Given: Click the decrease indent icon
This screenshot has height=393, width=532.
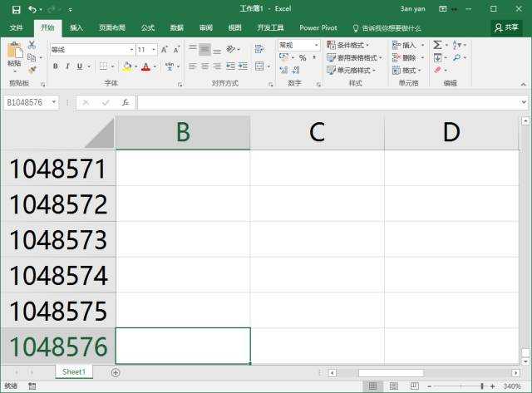Looking at the screenshot, I should [x=230, y=66].
